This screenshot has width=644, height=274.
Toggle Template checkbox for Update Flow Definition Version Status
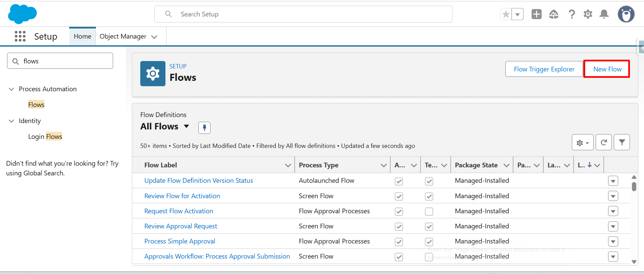click(429, 181)
